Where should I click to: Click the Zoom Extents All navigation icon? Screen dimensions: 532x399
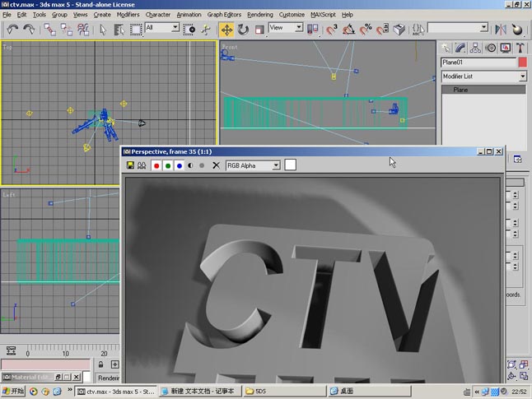point(523,364)
